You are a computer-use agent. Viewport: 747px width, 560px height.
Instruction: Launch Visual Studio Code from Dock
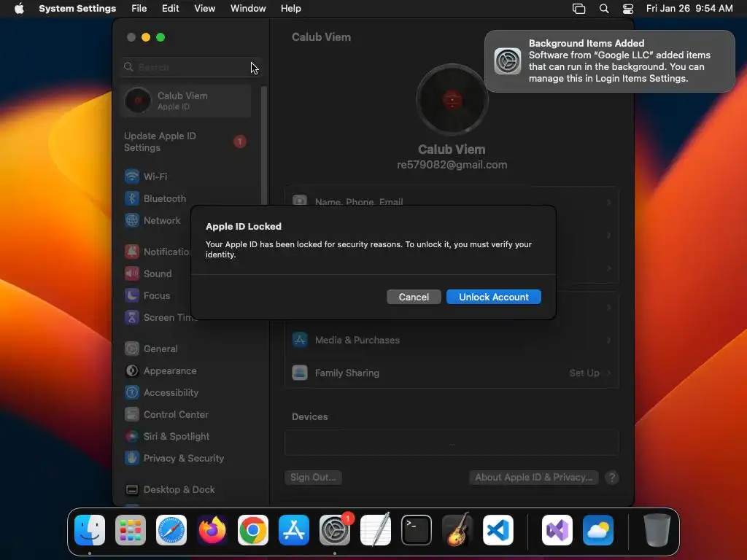(x=498, y=530)
